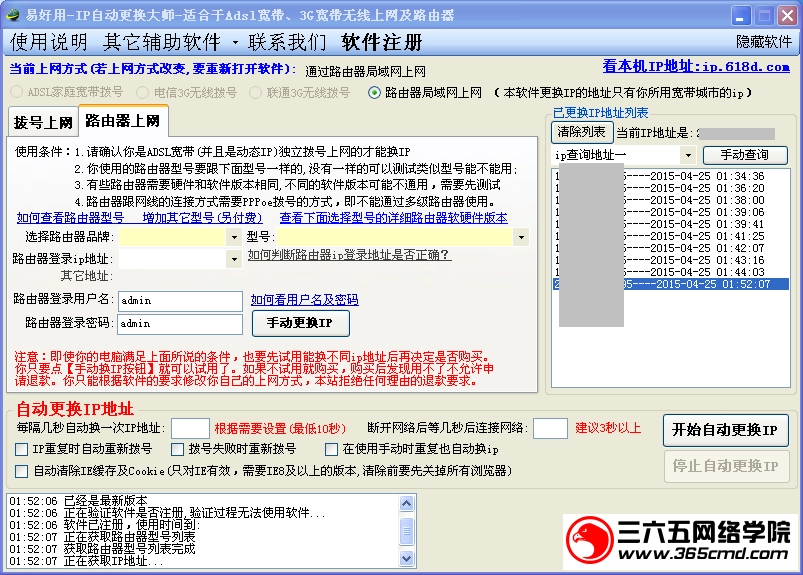Enable IP重复时自动重新拨号 checkbox
This screenshot has height=575, width=803.
coord(22,450)
